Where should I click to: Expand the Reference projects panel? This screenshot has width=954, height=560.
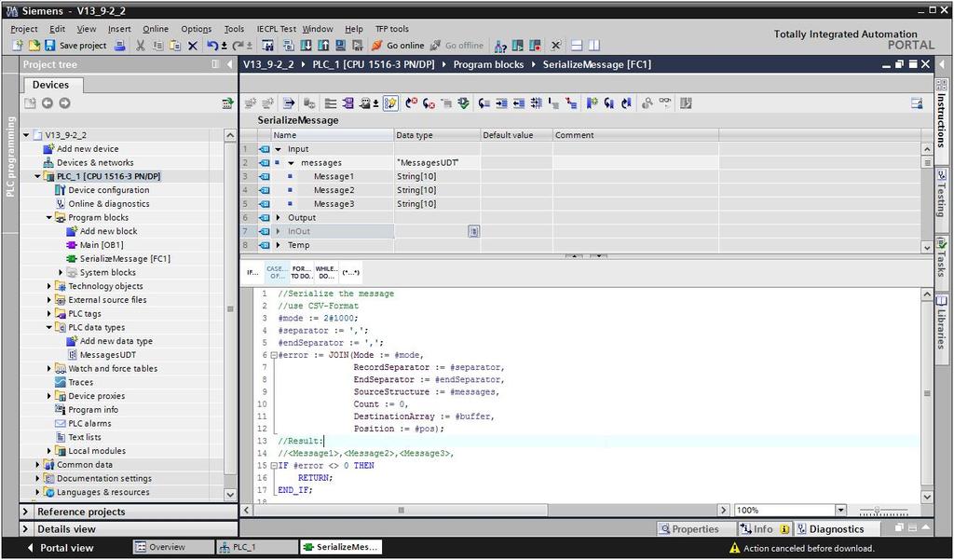25,512
